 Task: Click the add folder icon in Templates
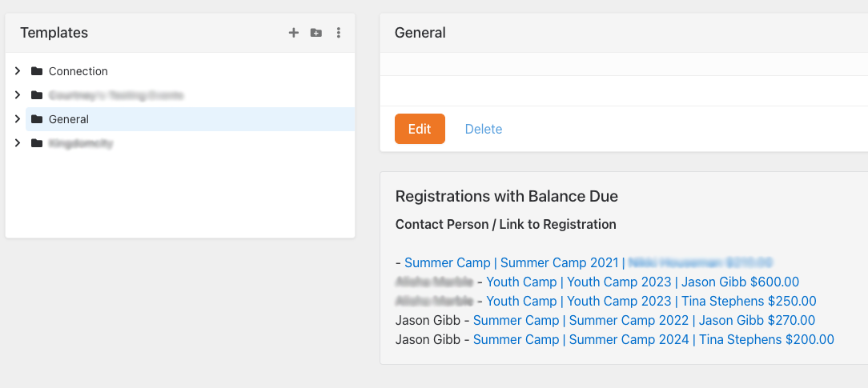click(316, 33)
